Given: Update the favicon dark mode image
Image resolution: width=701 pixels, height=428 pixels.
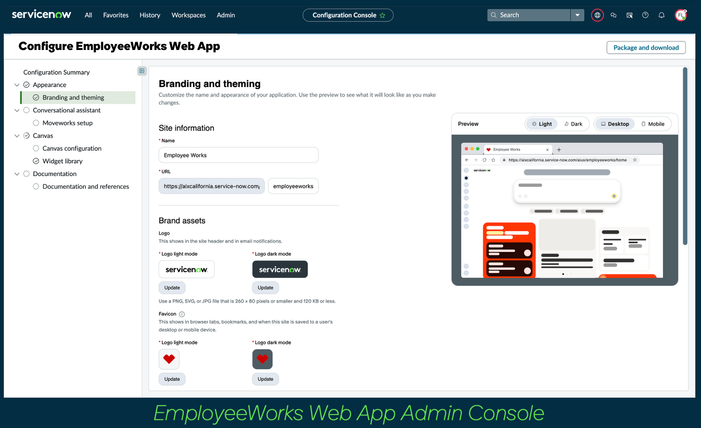Looking at the screenshot, I should (x=266, y=379).
